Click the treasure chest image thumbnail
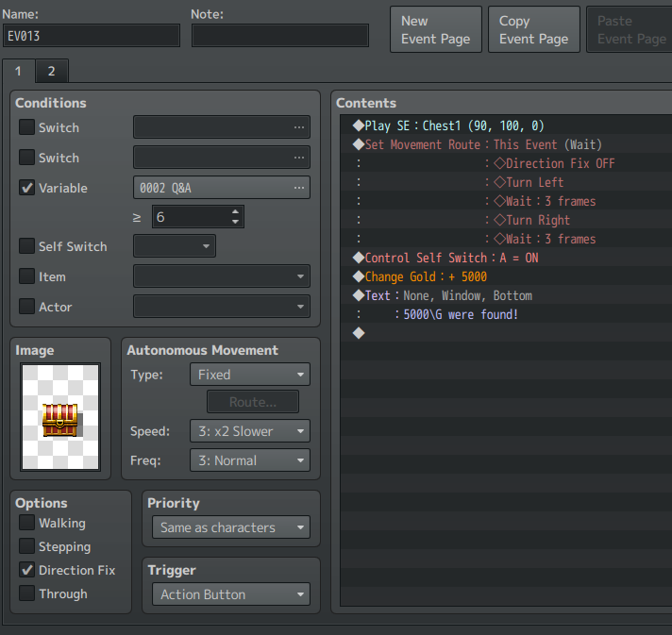 coord(60,417)
